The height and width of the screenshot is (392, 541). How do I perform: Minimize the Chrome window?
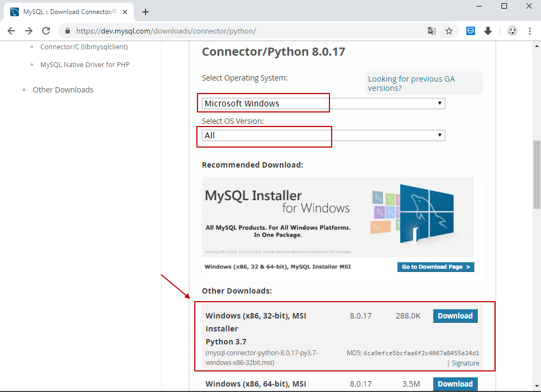click(479, 6)
